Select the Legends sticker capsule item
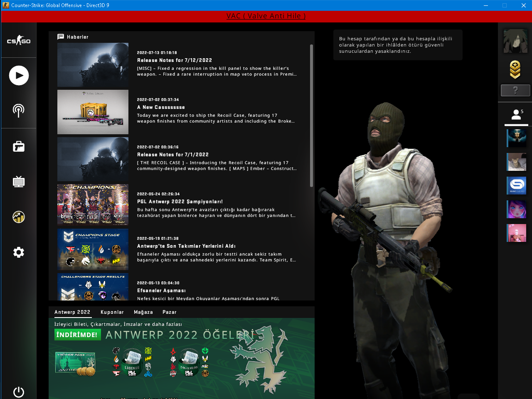The image size is (532, 399). [x=132, y=362]
